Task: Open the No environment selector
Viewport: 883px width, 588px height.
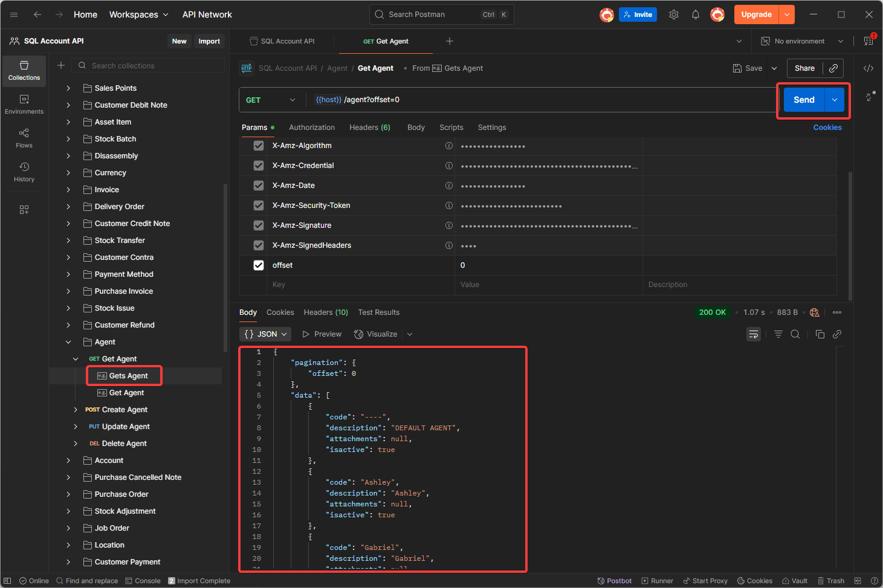Action: 802,41
